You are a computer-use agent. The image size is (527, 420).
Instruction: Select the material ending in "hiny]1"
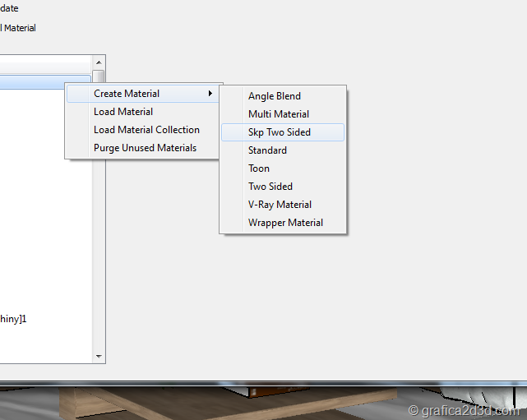tap(18, 319)
